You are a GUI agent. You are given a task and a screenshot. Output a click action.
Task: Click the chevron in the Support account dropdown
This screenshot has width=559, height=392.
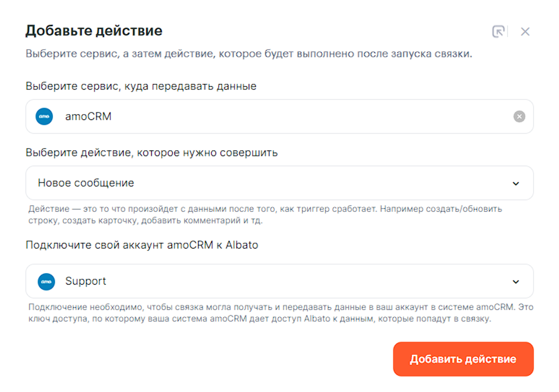[516, 282]
